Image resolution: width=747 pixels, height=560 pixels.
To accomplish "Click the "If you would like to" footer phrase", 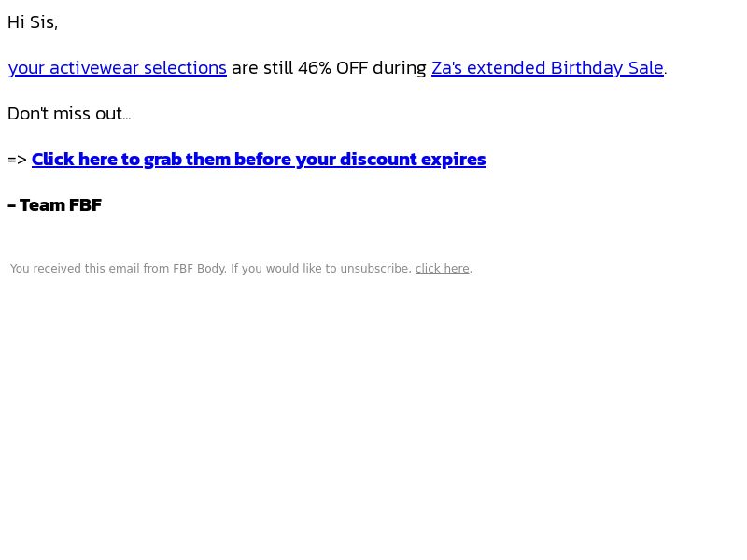I will click(284, 269).
